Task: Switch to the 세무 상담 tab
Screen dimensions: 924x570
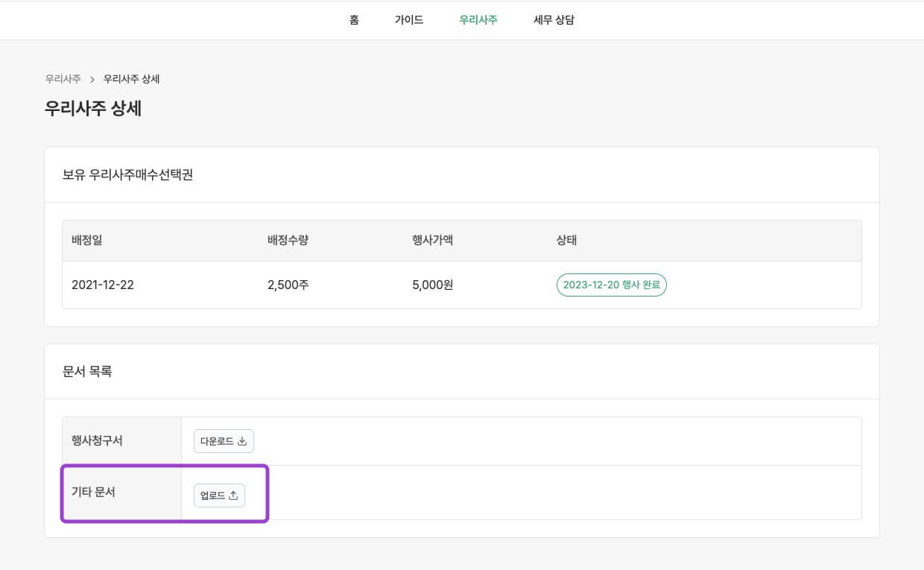Action: coord(554,20)
